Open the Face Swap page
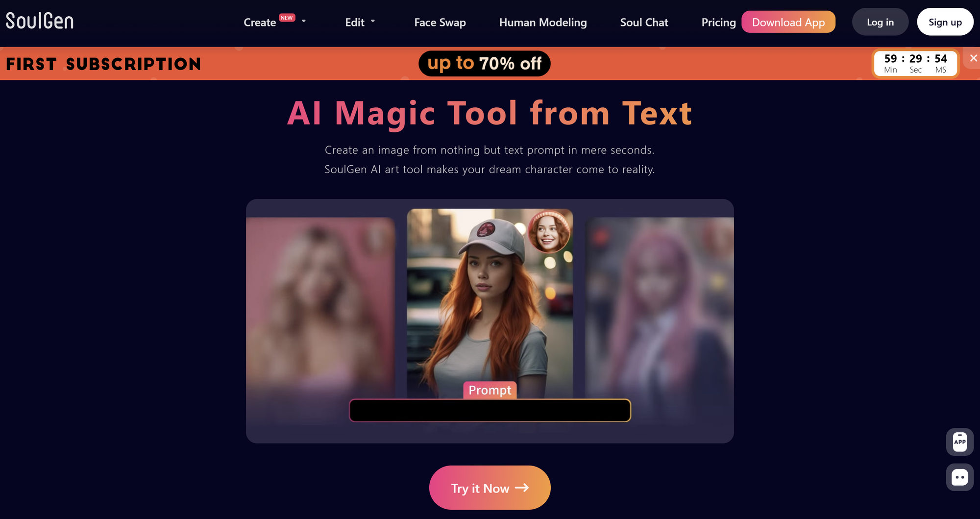Image resolution: width=980 pixels, height=519 pixels. click(440, 23)
